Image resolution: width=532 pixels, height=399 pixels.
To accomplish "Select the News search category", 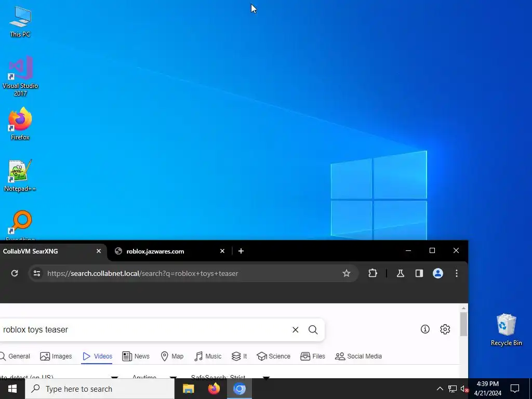I will (136, 356).
